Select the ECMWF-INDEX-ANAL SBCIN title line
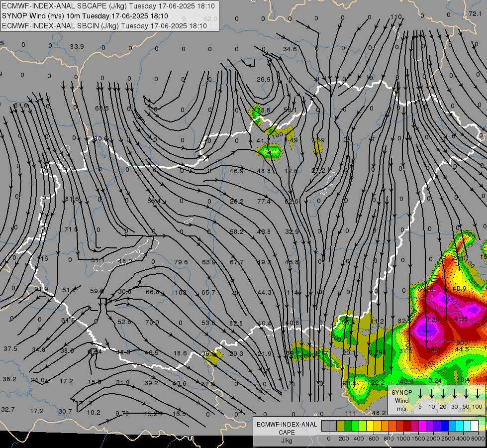 [x=104, y=26]
